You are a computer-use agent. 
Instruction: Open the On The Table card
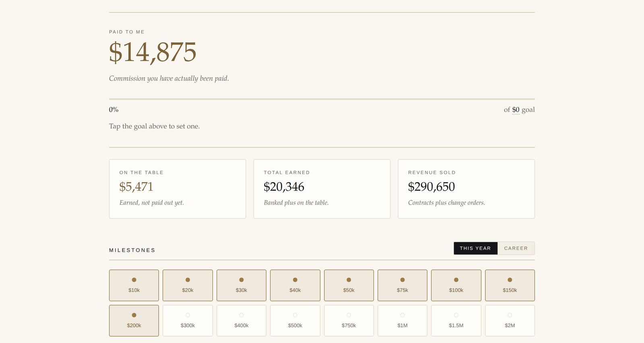click(178, 189)
